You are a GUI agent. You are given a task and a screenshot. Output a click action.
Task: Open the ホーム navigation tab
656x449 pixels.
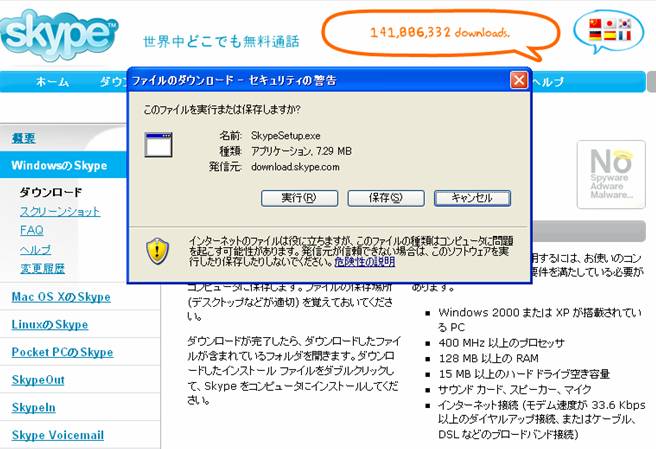coord(52,82)
